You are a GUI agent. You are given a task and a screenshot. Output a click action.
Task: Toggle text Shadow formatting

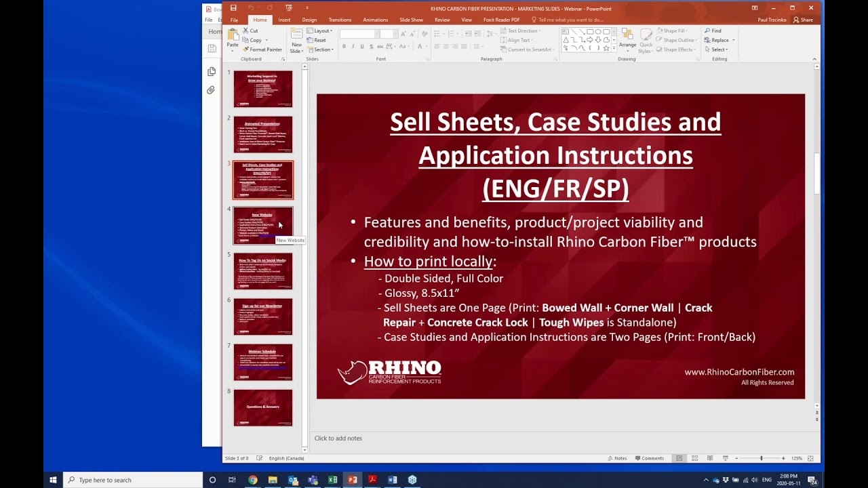point(371,46)
